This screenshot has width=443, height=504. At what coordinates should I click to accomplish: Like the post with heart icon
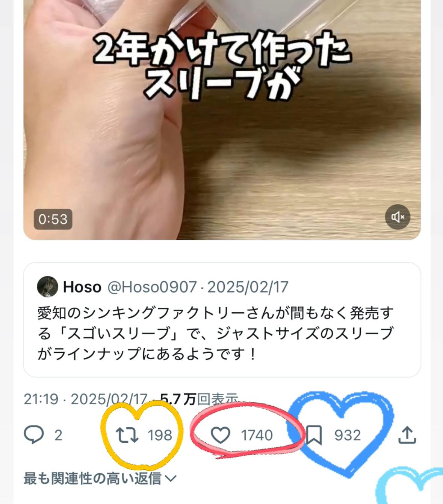coord(221,435)
